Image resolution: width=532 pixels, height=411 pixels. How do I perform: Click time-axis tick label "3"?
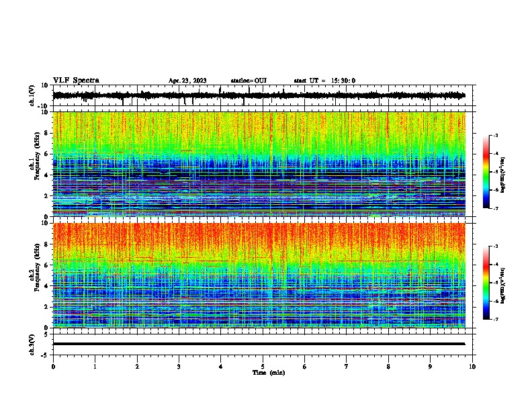(179, 367)
